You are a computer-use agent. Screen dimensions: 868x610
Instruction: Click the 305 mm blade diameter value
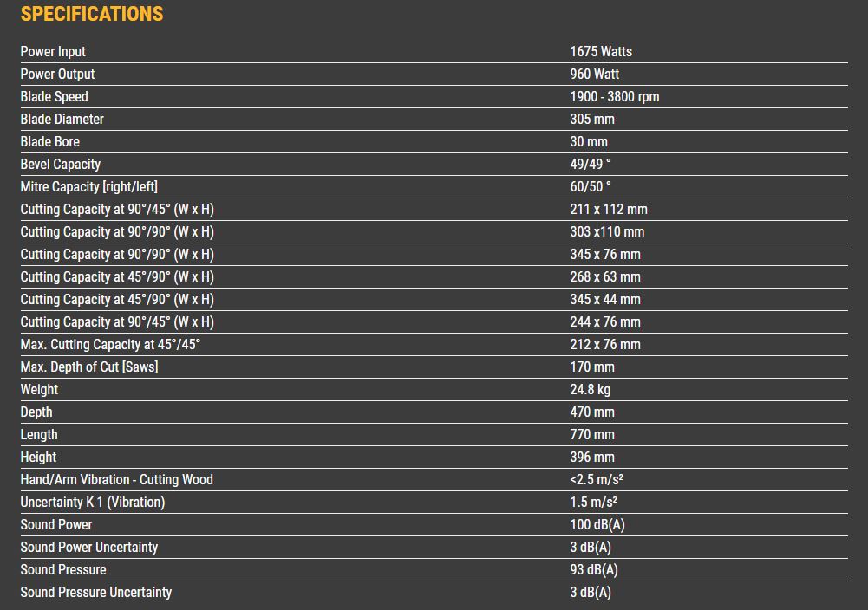pyautogui.click(x=592, y=120)
